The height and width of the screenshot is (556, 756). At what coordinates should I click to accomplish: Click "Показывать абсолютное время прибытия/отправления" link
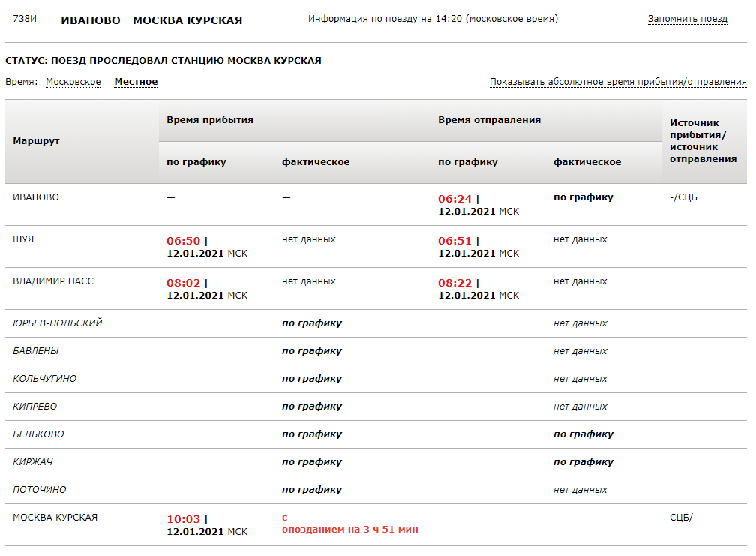[x=618, y=82]
